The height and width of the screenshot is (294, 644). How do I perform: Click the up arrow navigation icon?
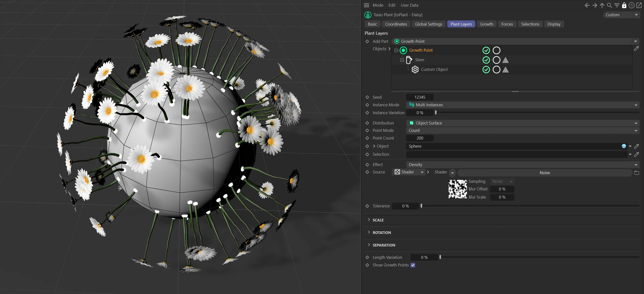click(602, 5)
